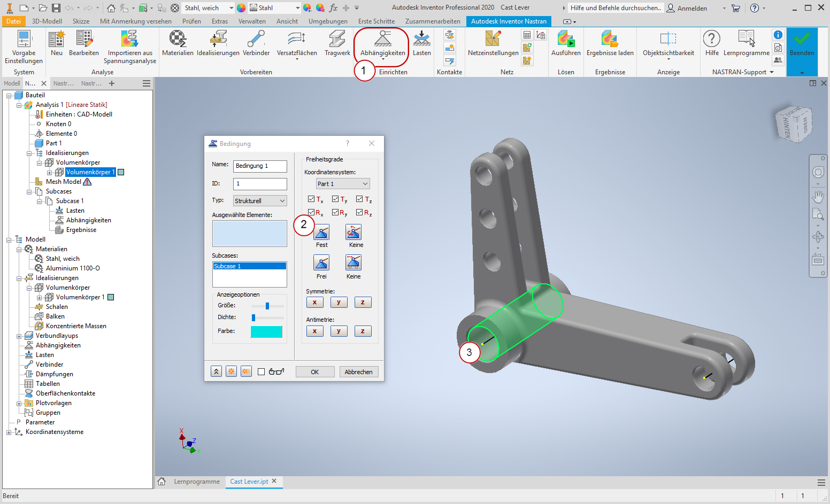Click the ID input field
This screenshot has width=830, height=504.
coord(260,184)
